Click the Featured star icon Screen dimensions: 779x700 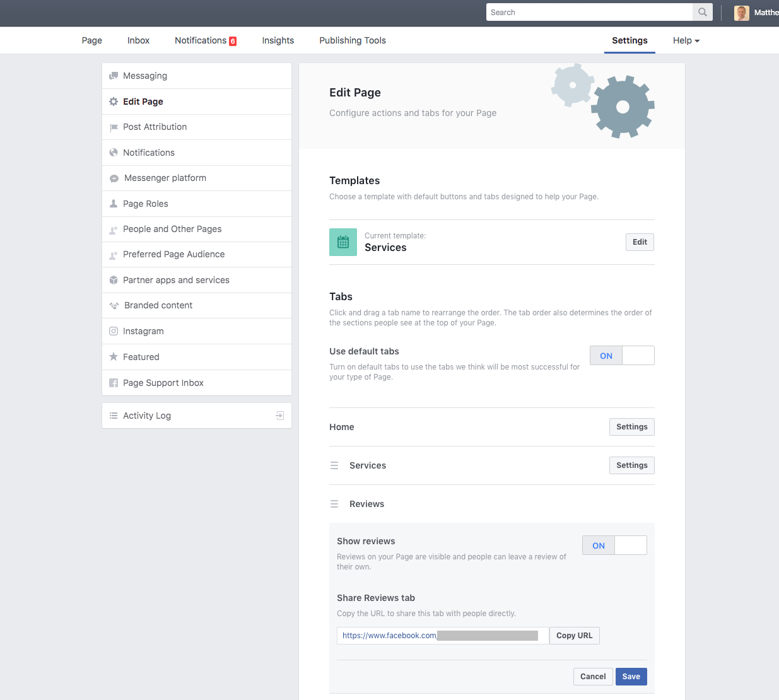click(x=114, y=357)
